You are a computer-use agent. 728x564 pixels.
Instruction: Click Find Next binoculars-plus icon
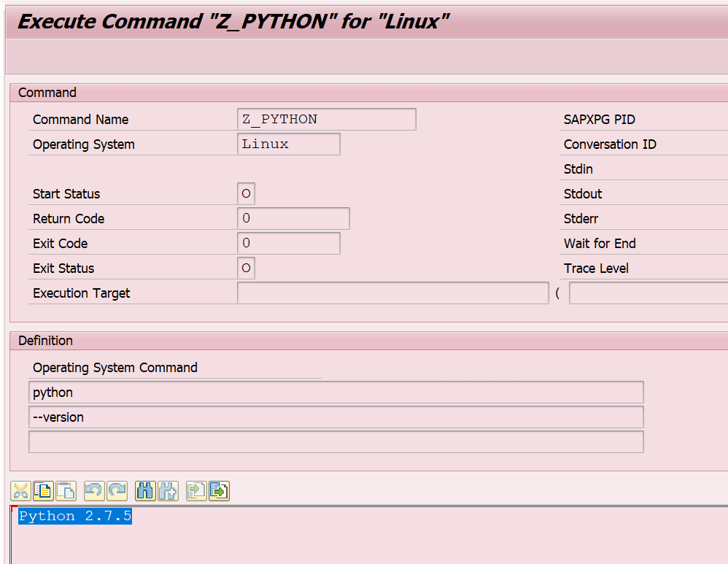[x=168, y=491]
